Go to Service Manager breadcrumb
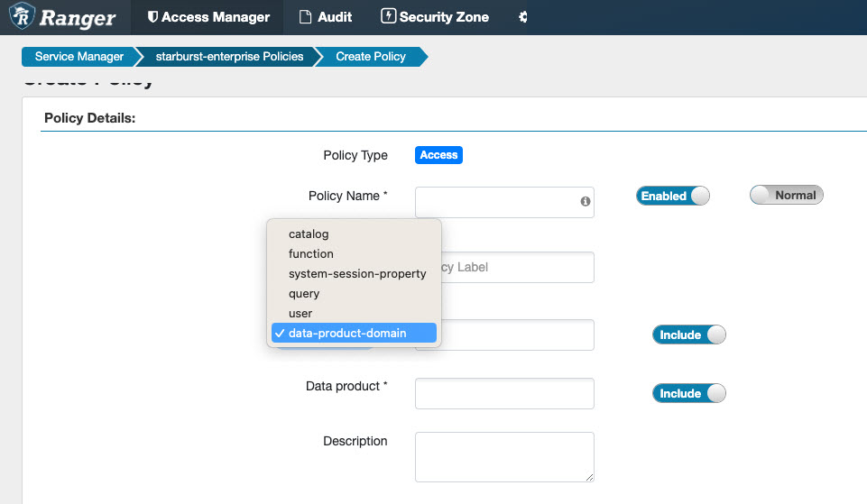Screen dimensions: 867x504 [x=79, y=57]
